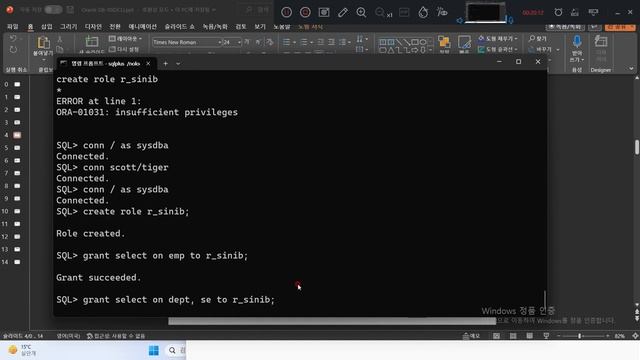
Task: Click the Cut scissors icon
Action: pyautogui.click(x=60, y=39)
